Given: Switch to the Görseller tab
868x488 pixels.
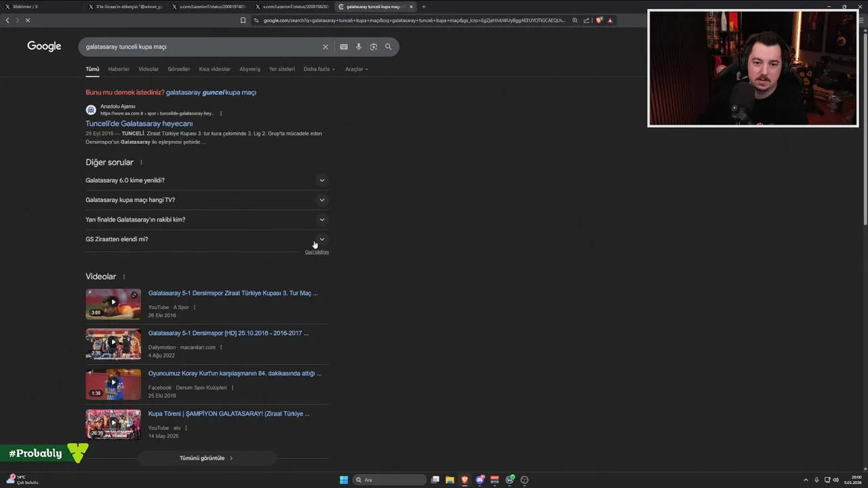Looking at the screenshot, I should pyautogui.click(x=179, y=69).
